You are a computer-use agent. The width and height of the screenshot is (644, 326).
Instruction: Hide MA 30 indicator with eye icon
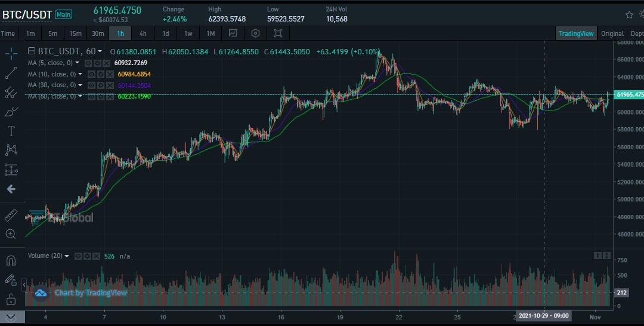(x=92, y=85)
